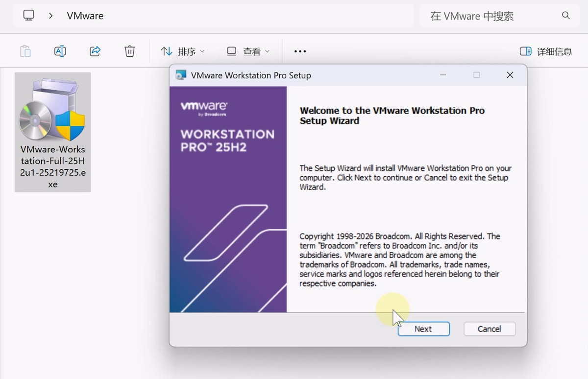
Task: Select the VMware-Workstation-Full installer file
Action: click(52, 131)
